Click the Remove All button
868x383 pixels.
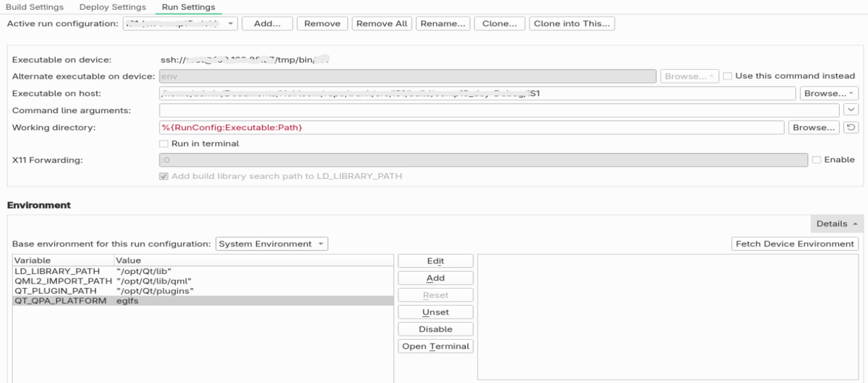[x=381, y=24]
